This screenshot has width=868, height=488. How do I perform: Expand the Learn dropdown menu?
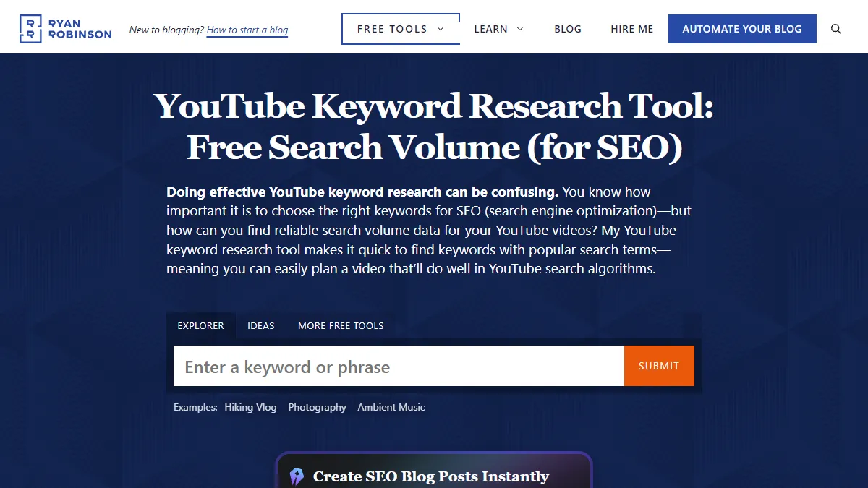pos(499,29)
